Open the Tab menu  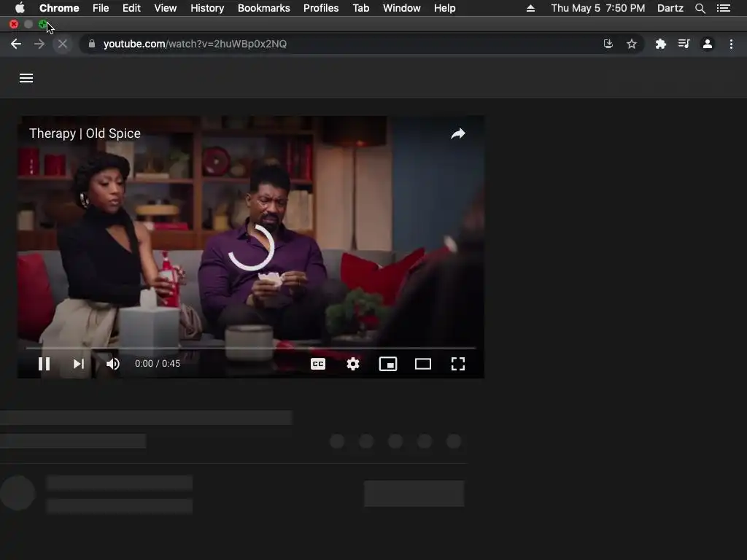361,8
